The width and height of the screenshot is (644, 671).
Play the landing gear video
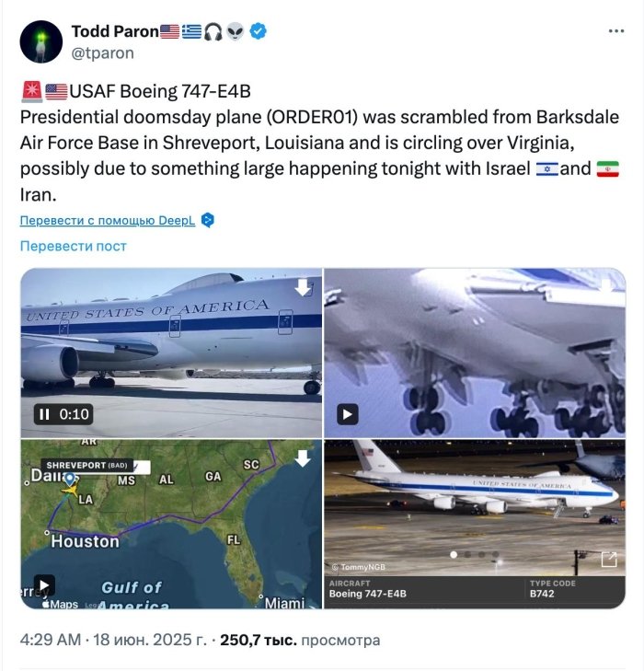click(x=348, y=414)
